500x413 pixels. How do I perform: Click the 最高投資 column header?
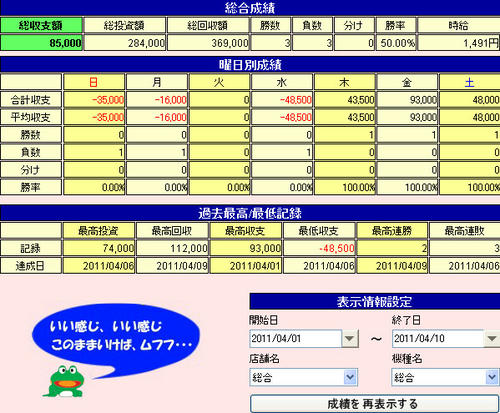pyautogui.click(x=99, y=231)
